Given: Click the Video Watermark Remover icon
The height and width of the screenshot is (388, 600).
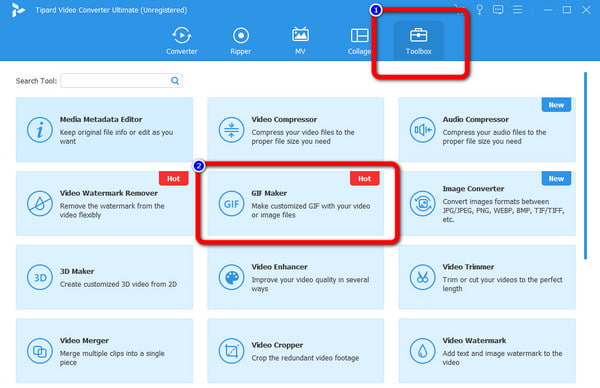Looking at the screenshot, I should pyautogui.click(x=39, y=204).
